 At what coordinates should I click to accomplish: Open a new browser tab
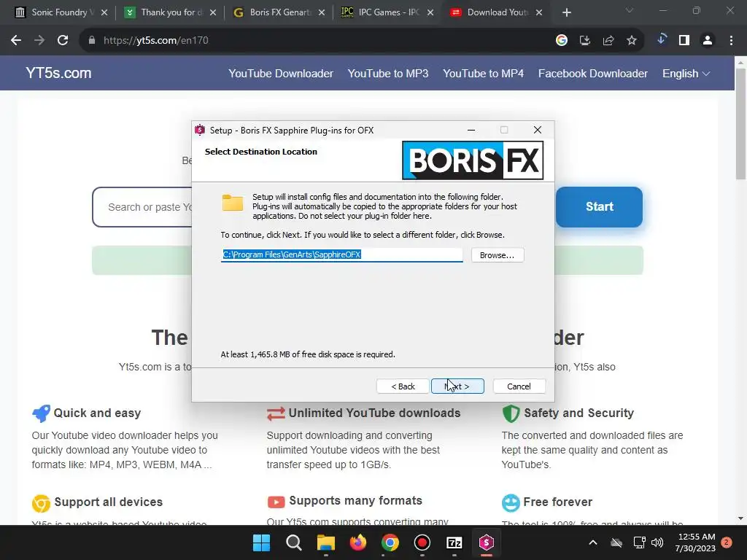click(566, 13)
